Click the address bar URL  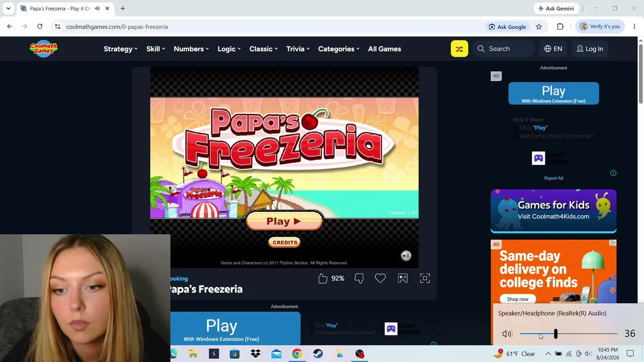(x=117, y=27)
